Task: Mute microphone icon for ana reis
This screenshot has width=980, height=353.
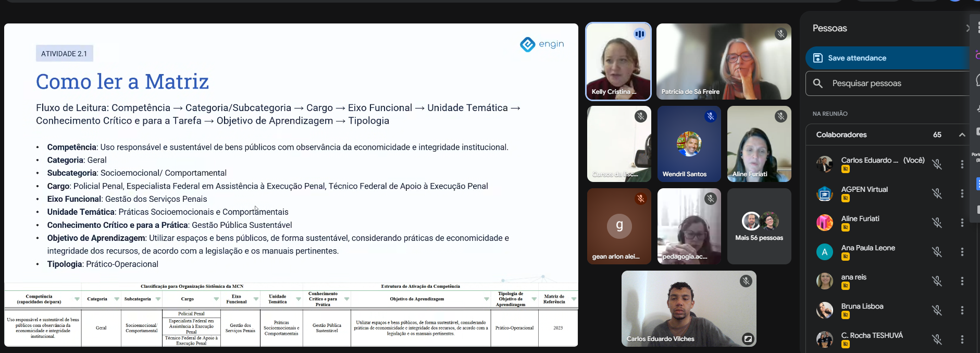Action: (937, 281)
